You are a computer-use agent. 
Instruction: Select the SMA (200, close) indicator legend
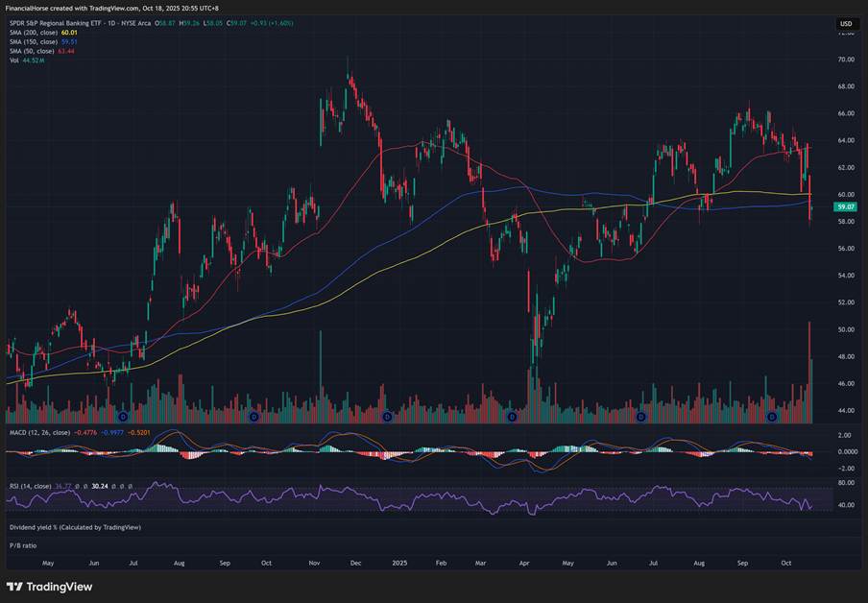pyautogui.click(x=34, y=32)
